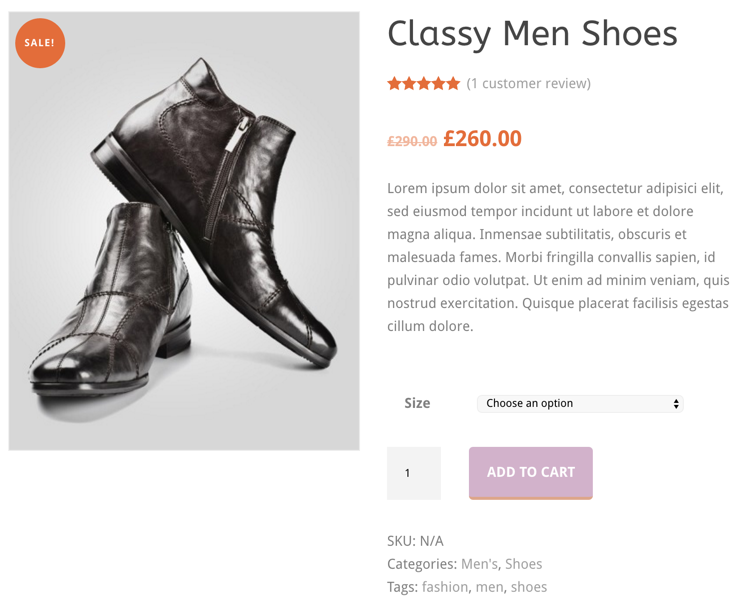The image size is (739, 598).
Task: Select the fashion tag link
Action: [x=444, y=587]
